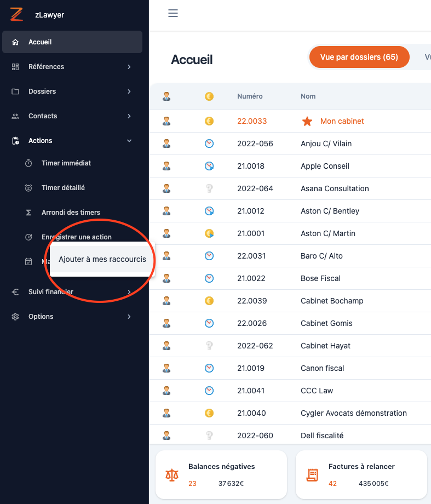Screen dimensions: 431x504
Task: Click the scales icon in Balances négatives
Action: point(172,475)
